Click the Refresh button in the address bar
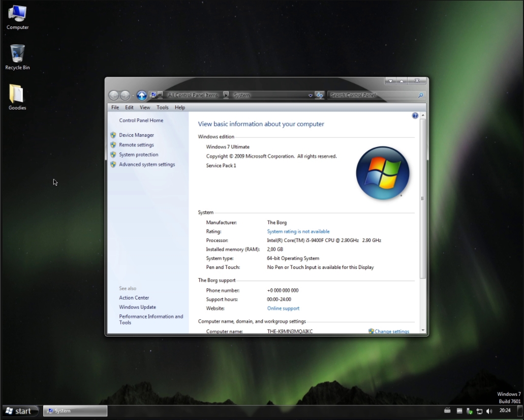The width and height of the screenshot is (524, 420). coord(320,95)
